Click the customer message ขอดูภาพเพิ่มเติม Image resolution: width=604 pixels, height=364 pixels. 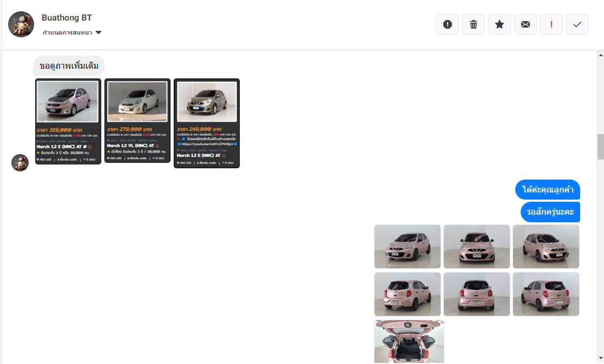tap(69, 66)
